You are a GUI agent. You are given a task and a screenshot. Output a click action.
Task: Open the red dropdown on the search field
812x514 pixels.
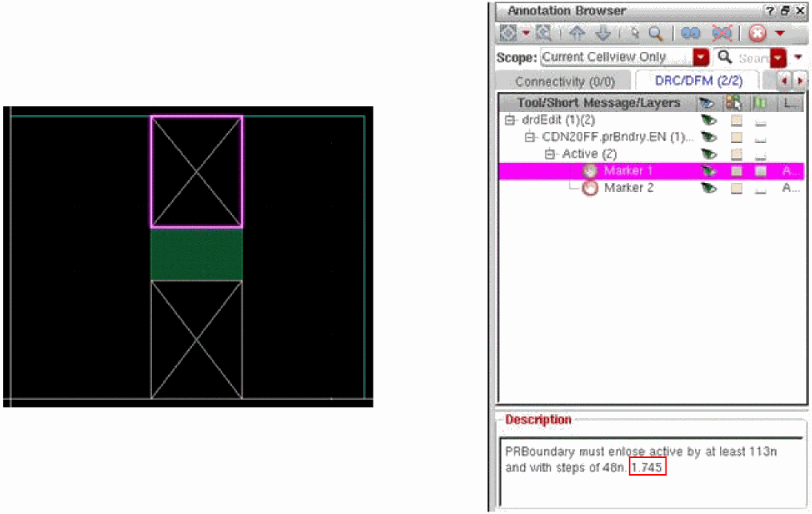(x=778, y=58)
